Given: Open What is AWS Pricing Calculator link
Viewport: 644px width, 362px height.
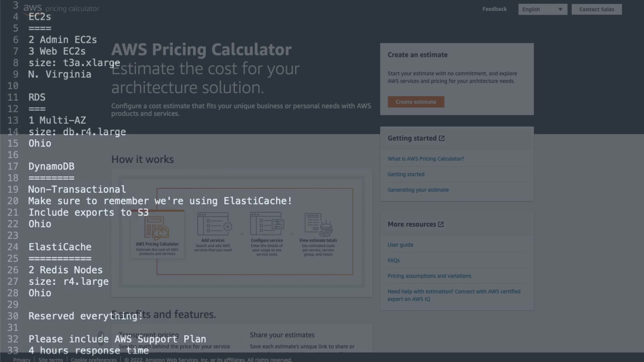Looking at the screenshot, I should (426, 159).
